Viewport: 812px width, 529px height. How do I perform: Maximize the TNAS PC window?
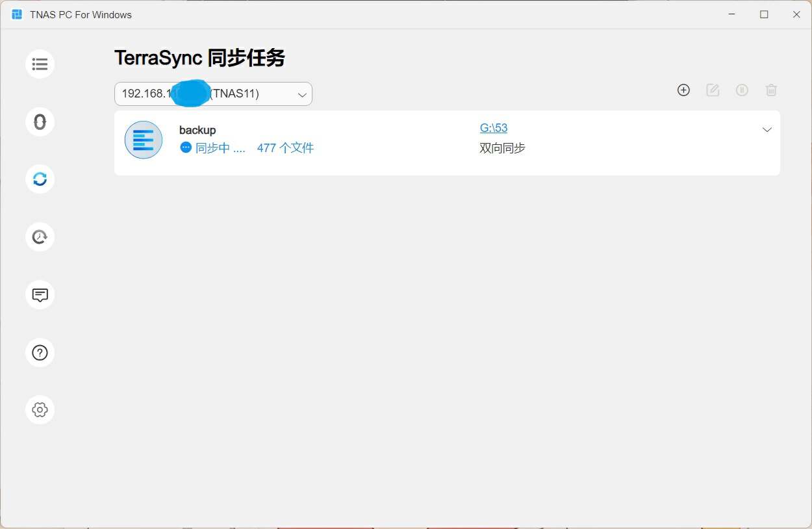click(764, 14)
